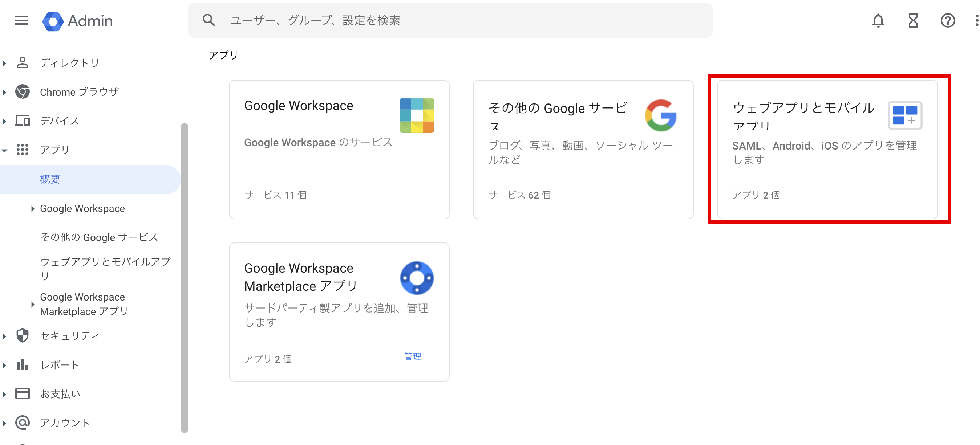
Task: Expand the Chrome ブラウザ sidebar section
Action: click(5, 92)
